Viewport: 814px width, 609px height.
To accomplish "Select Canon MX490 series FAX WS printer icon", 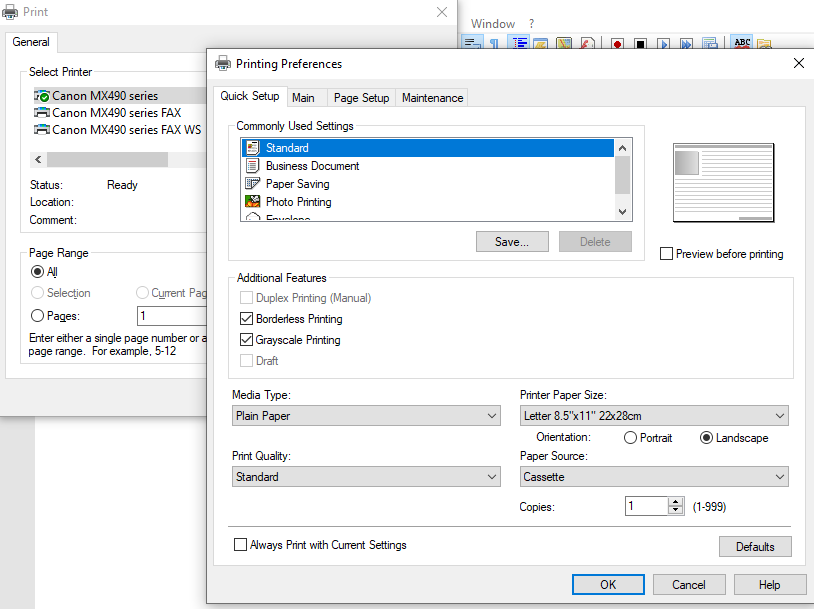I will [42, 130].
